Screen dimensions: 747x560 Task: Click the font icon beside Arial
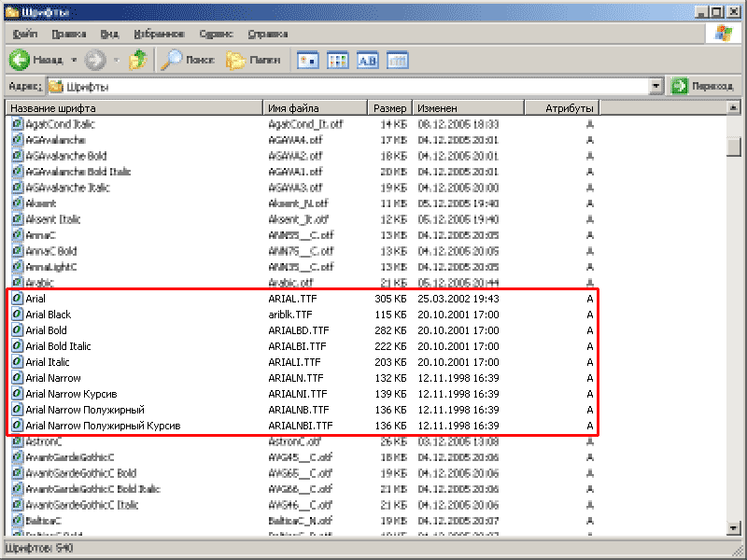(x=17, y=299)
